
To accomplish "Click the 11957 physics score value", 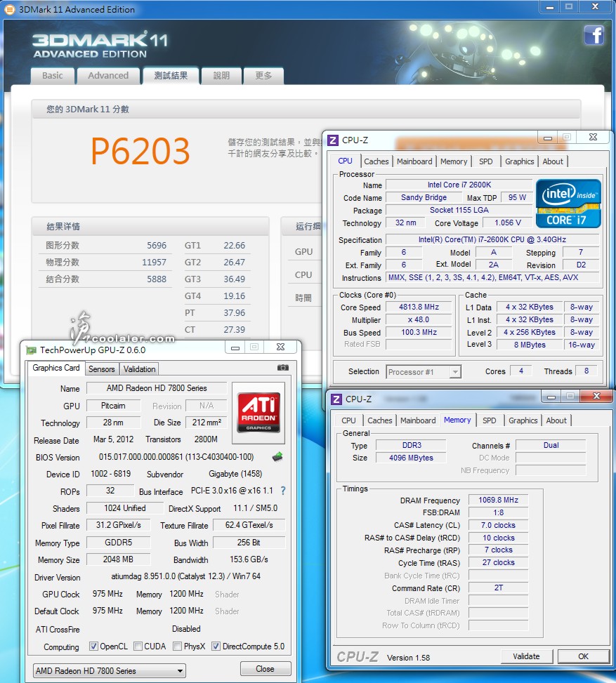I will (x=154, y=263).
